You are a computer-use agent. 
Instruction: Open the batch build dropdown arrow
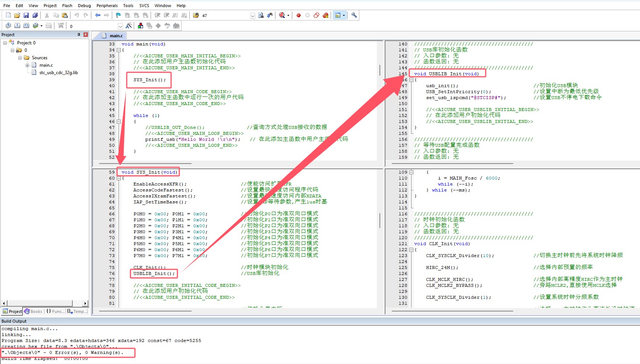[41, 26]
